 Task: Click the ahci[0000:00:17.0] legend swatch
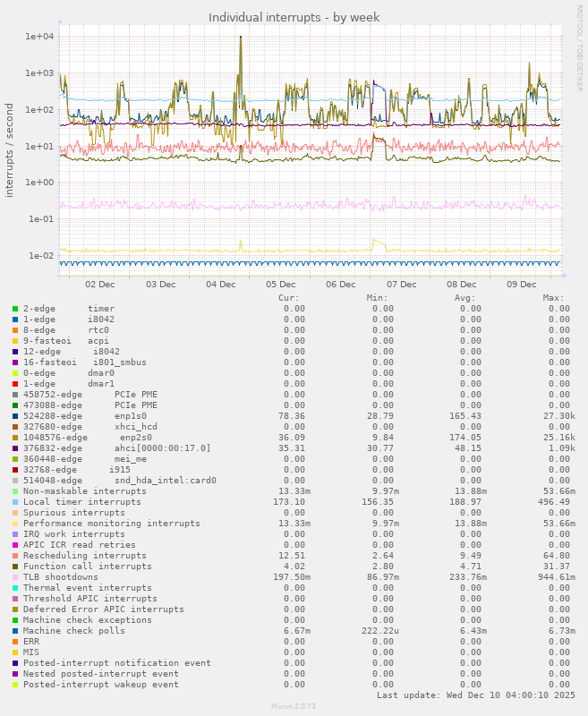[x=15, y=447]
